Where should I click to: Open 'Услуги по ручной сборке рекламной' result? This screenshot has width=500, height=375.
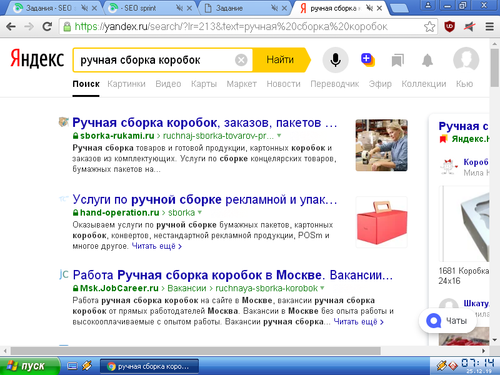click(205, 199)
